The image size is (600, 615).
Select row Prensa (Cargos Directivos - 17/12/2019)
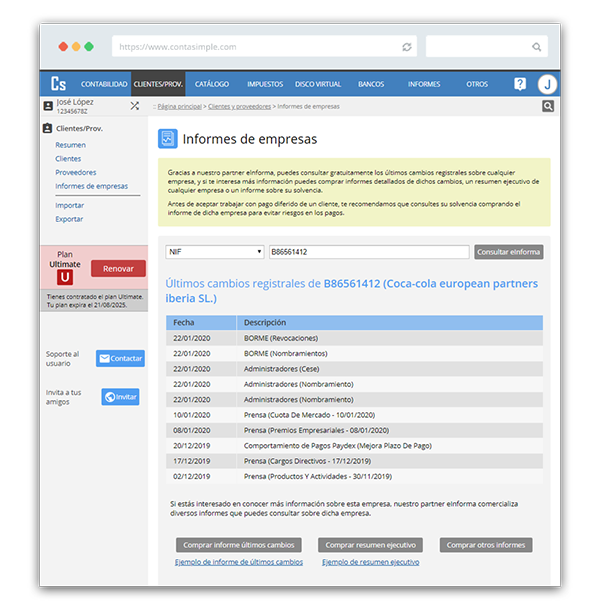point(355,461)
